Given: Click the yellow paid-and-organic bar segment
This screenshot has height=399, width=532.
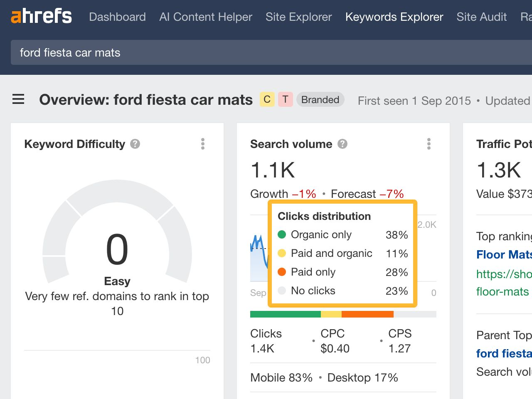Looking at the screenshot, I should tap(331, 314).
